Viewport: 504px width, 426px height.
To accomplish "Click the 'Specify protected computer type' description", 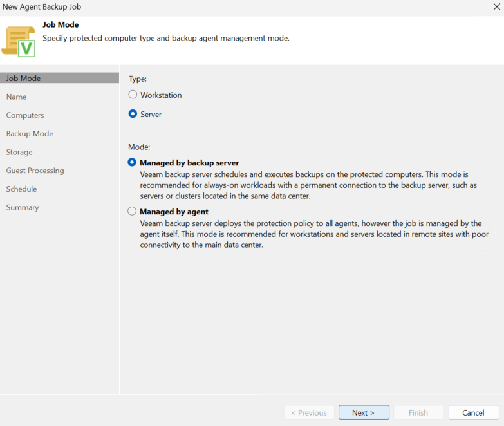I will (x=166, y=38).
